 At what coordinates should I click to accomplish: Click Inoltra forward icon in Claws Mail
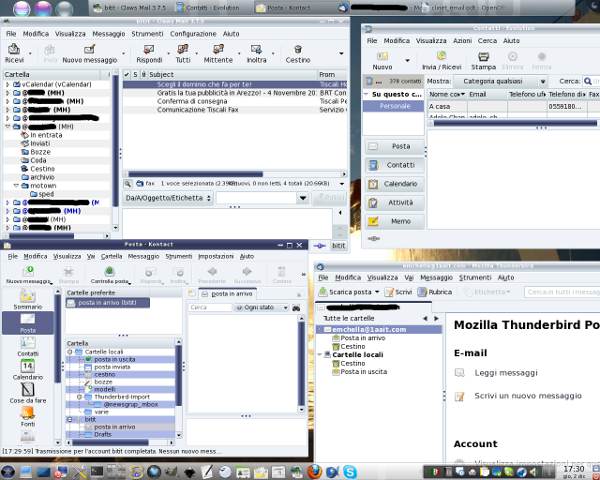click(x=256, y=49)
